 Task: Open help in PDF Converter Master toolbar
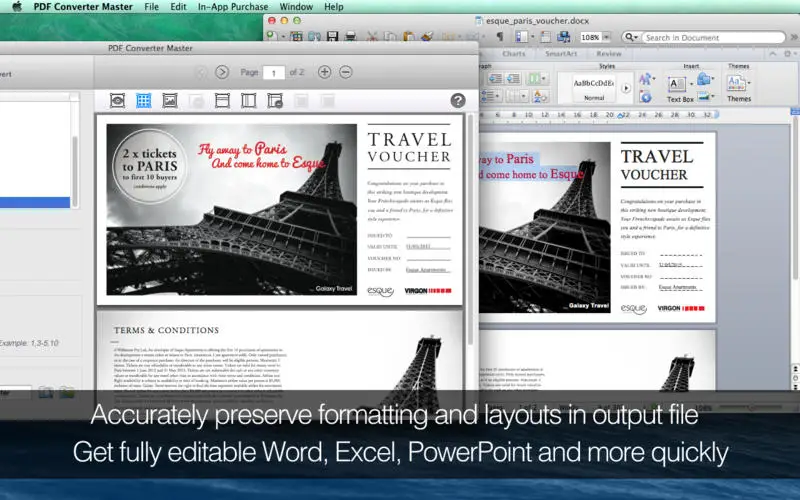[x=458, y=101]
